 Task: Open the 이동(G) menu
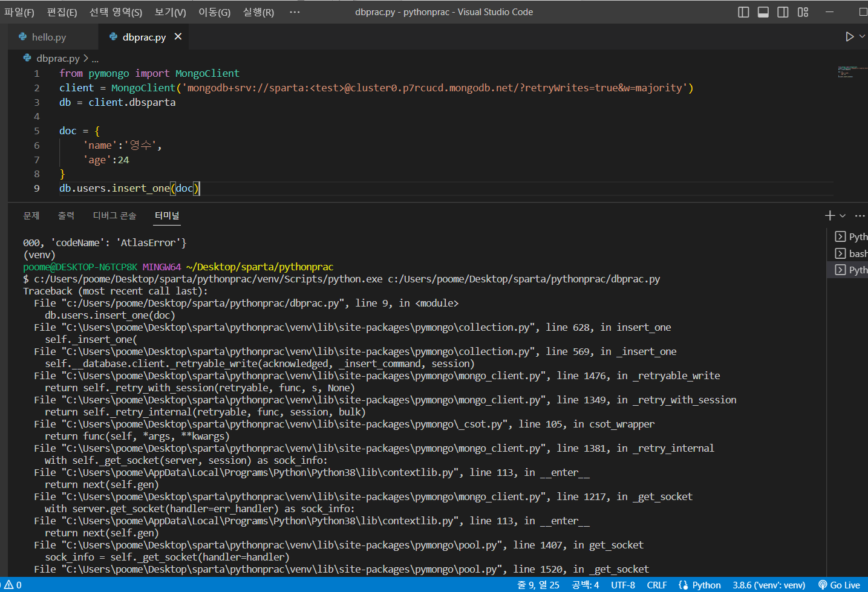(214, 12)
